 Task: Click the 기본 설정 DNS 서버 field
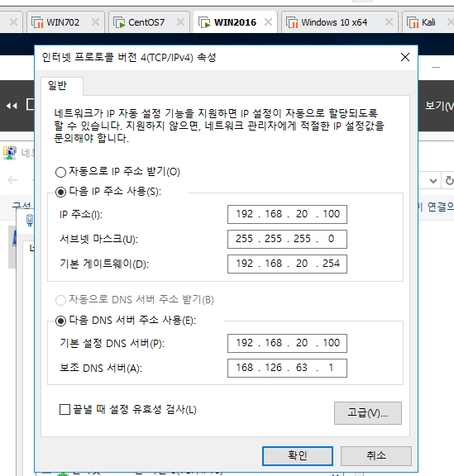tap(287, 343)
